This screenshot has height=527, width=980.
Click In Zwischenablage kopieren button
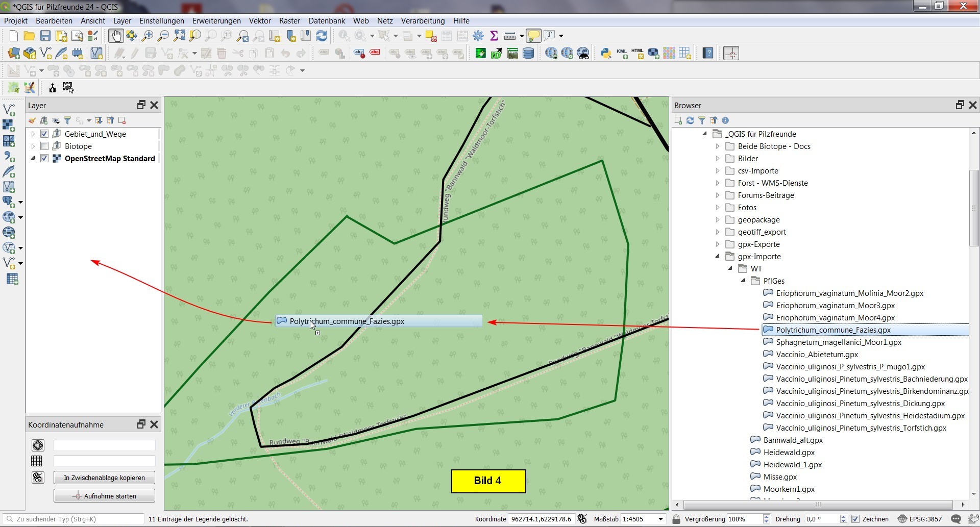pyautogui.click(x=104, y=478)
